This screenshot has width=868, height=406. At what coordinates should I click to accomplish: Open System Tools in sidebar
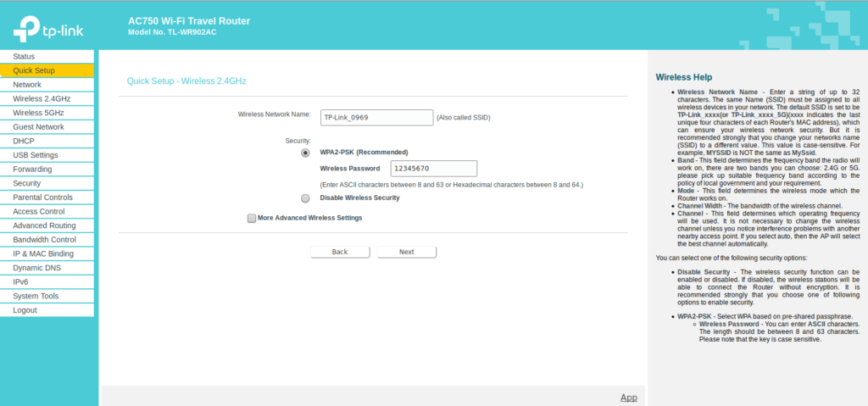click(x=36, y=296)
